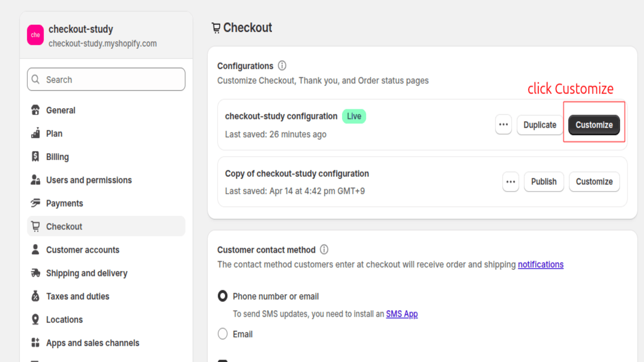Click 'Last saved: Apr 14 at 4:42 pm' text
Viewport: 644px width, 362px height.
[295, 191]
